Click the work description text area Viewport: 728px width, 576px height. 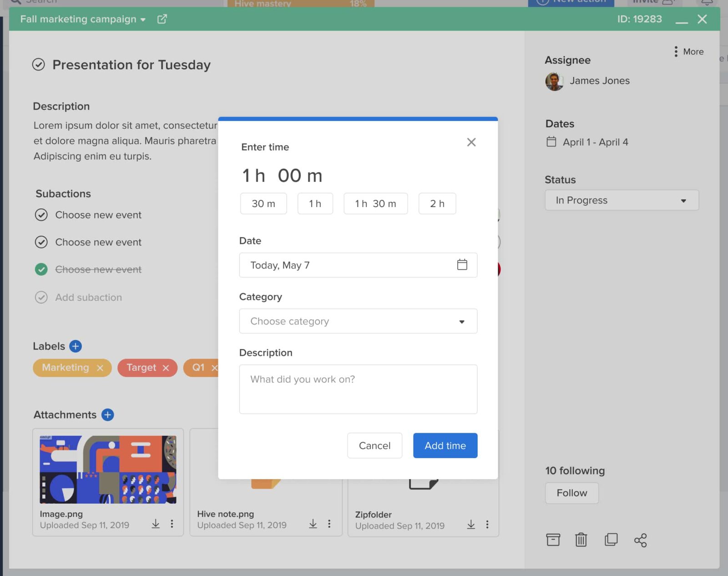coord(358,389)
